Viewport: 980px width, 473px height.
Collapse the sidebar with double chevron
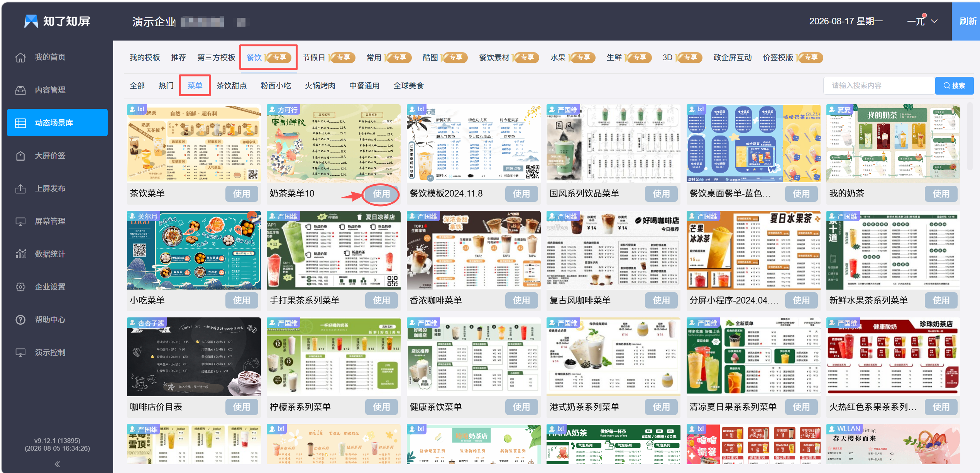pos(57,464)
